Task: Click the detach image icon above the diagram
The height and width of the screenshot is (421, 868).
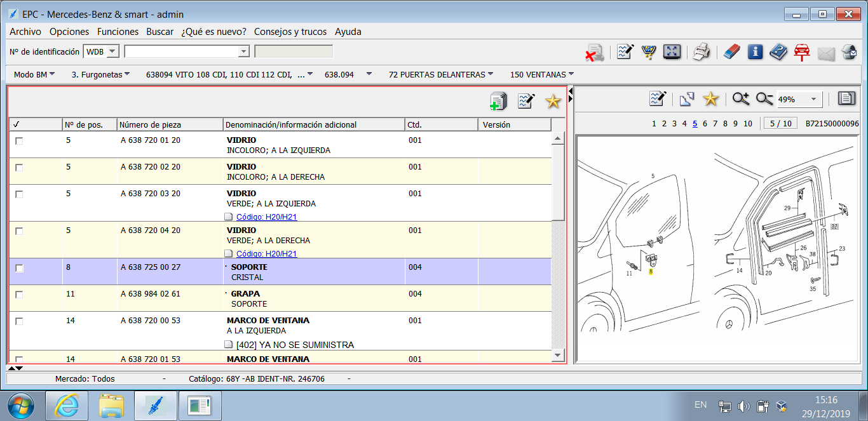Action: [x=687, y=99]
